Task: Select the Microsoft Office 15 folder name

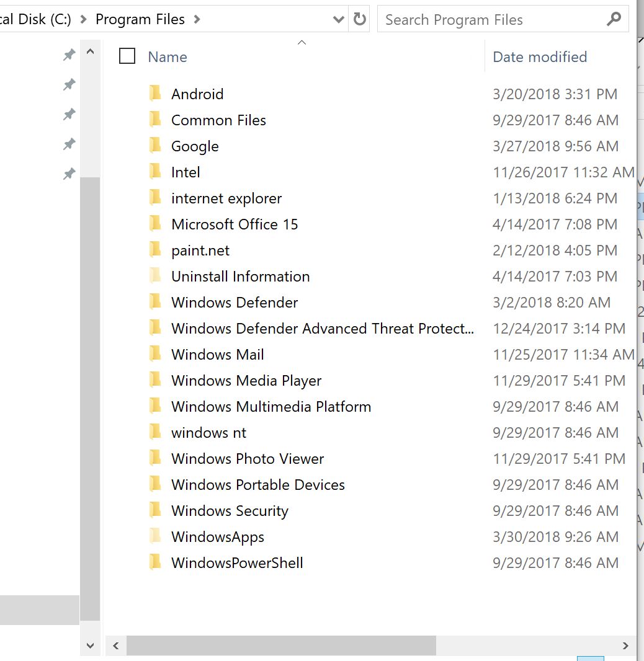Action: (x=235, y=224)
